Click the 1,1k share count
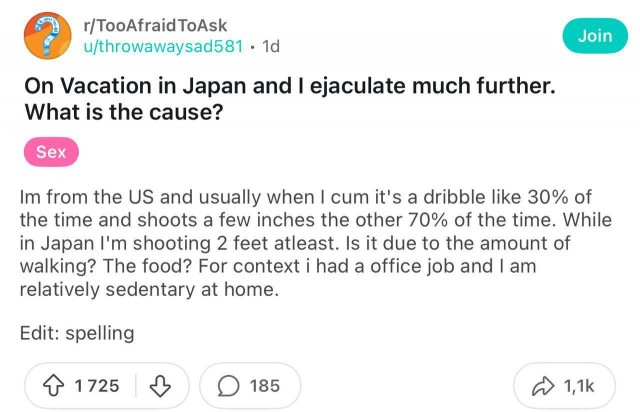This screenshot has height=412, width=640. coord(580,385)
